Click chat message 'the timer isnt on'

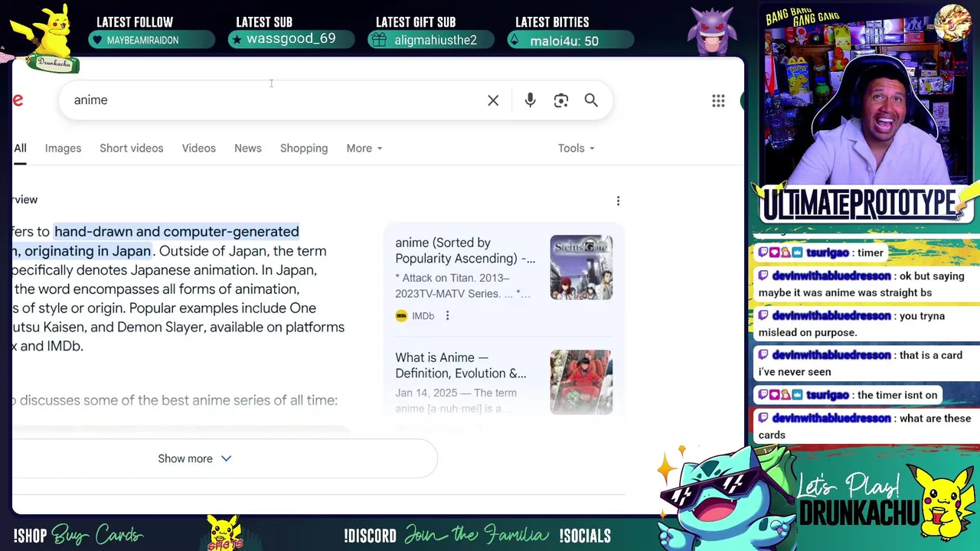[848, 395]
